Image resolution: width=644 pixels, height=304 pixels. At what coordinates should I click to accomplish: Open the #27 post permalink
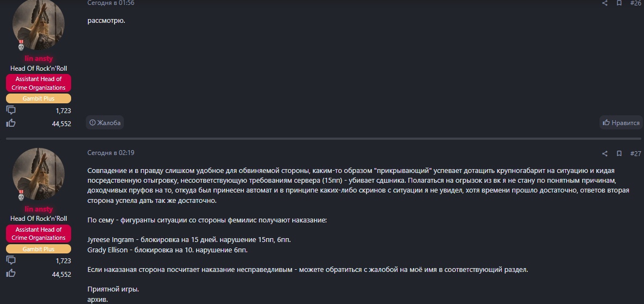pos(635,154)
